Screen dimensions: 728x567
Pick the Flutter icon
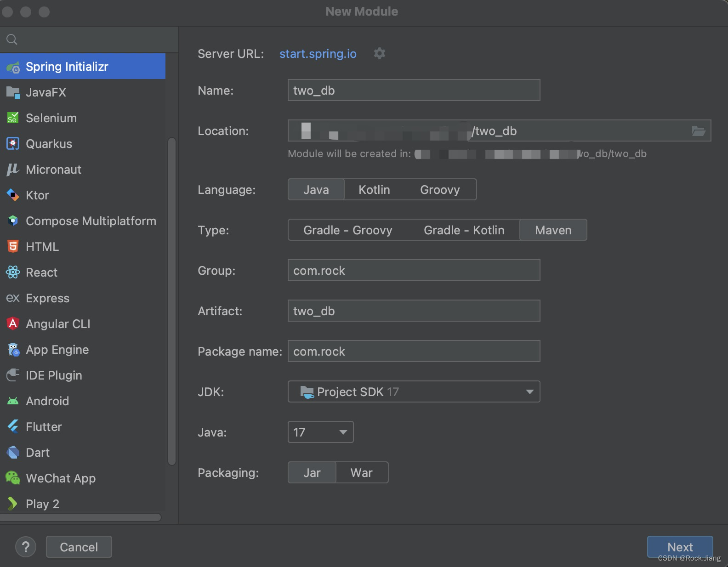[x=13, y=427]
